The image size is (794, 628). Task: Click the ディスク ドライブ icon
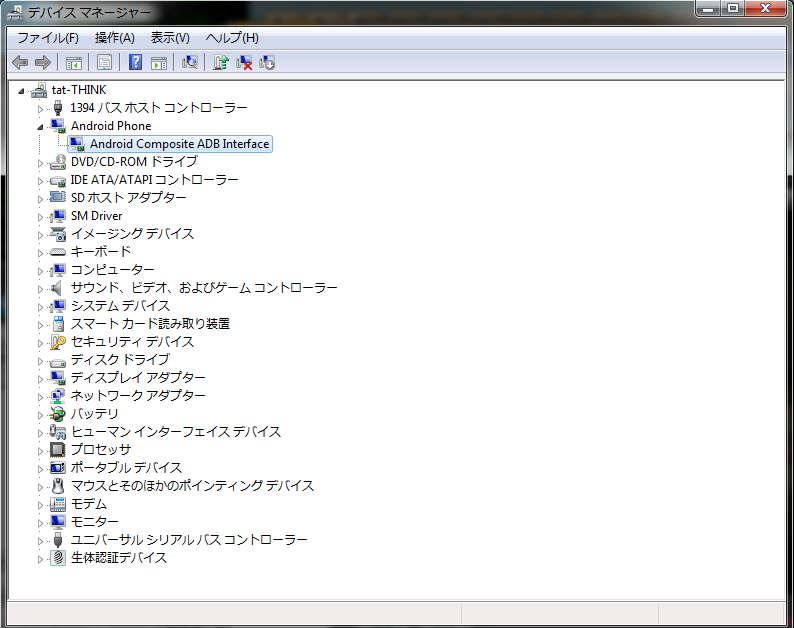point(58,361)
